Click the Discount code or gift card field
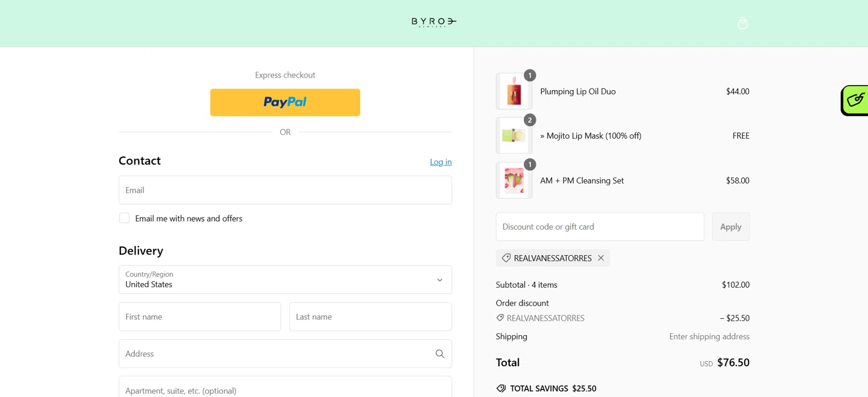The width and height of the screenshot is (868, 397). click(600, 227)
